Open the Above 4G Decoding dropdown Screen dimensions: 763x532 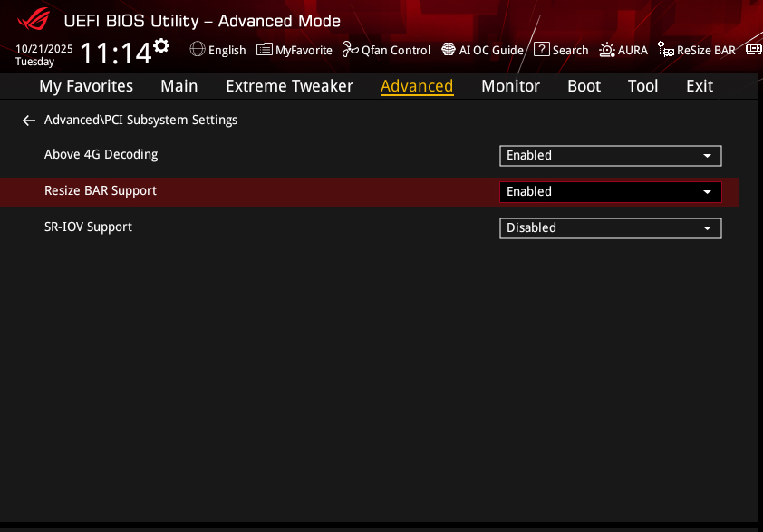(x=610, y=156)
